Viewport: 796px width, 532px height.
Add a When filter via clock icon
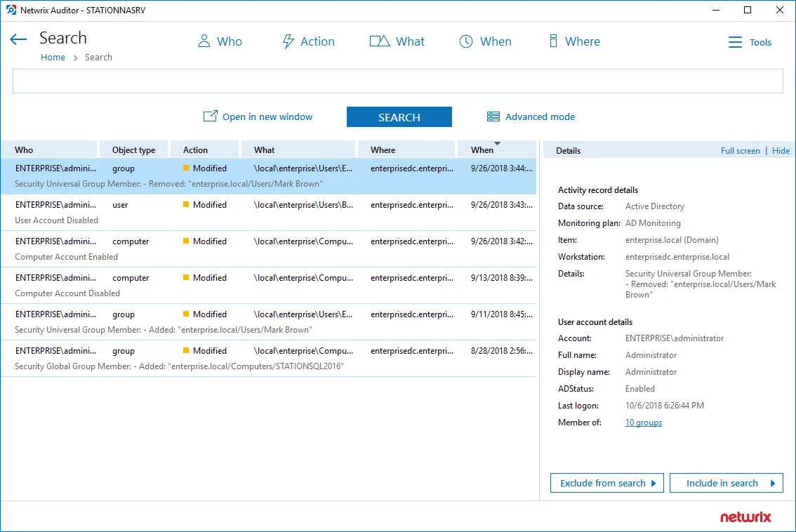466,41
